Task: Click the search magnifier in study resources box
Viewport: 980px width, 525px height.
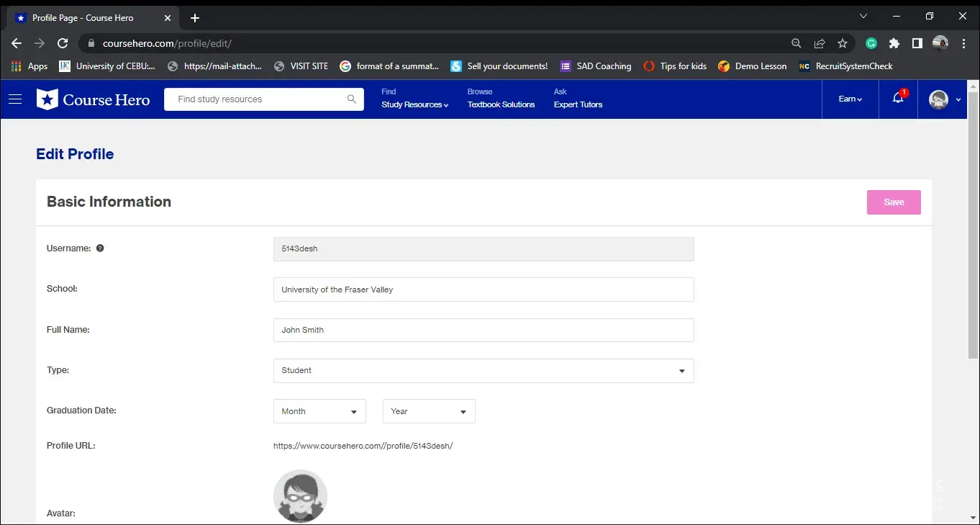Action: coord(351,99)
